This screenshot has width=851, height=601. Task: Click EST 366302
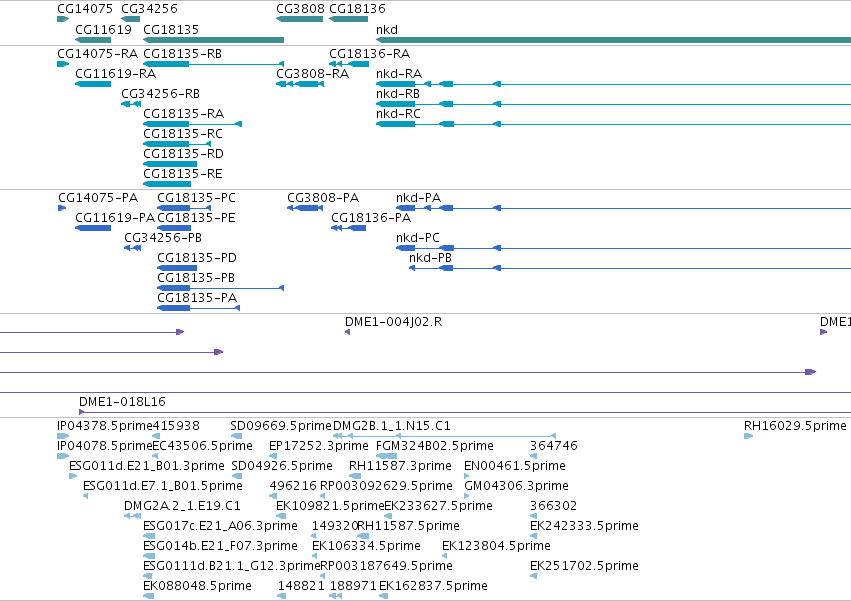[534, 516]
